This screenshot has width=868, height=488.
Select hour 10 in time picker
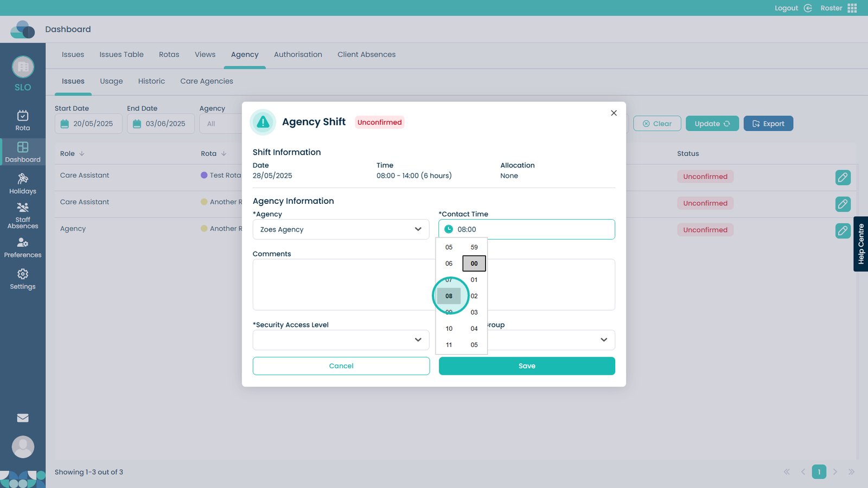pos(449,329)
